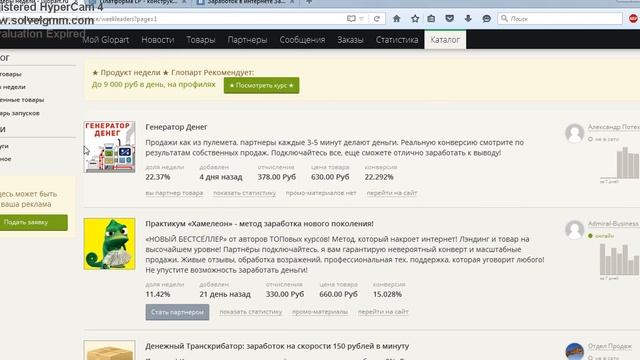Click the Pocket shield icon
Viewport: 640px width, 360px height.
pyautogui.click(x=449, y=19)
